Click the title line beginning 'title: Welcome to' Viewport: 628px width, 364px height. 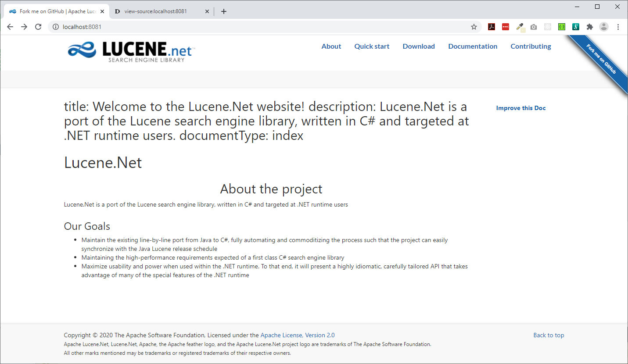pos(266,121)
